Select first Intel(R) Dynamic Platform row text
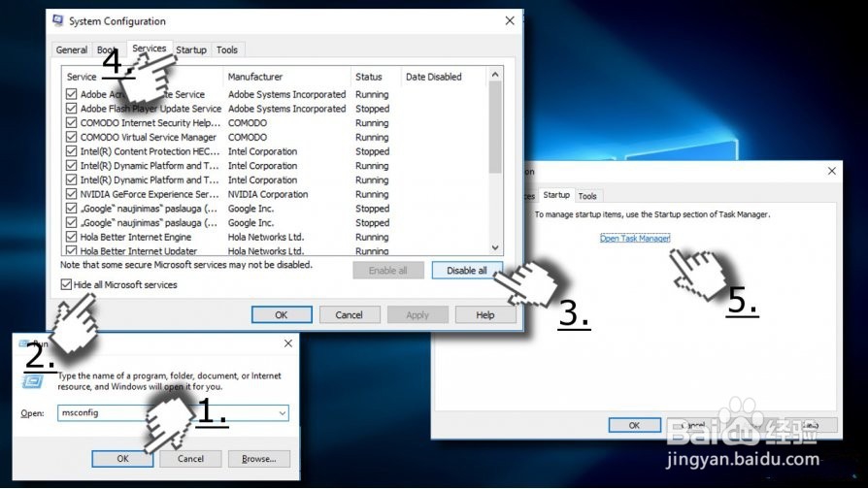This screenshot has height=489, width=868. (150, 165)
